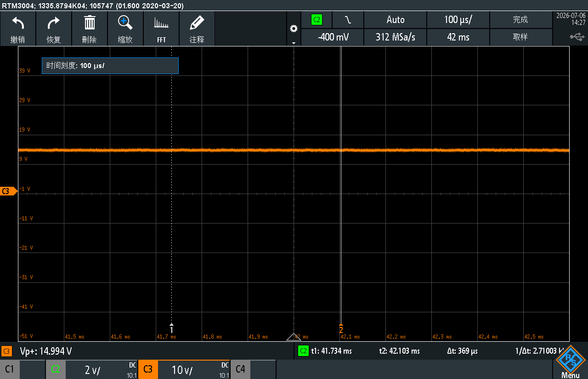Click the 完成 run status button
588x379 pixels.
(520, 20)
